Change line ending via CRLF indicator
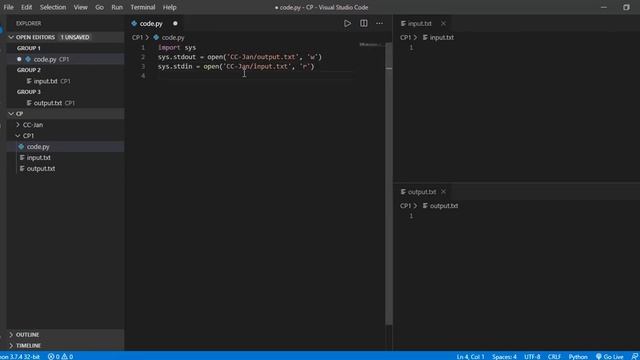640x360 pixels. click(554, 356)
